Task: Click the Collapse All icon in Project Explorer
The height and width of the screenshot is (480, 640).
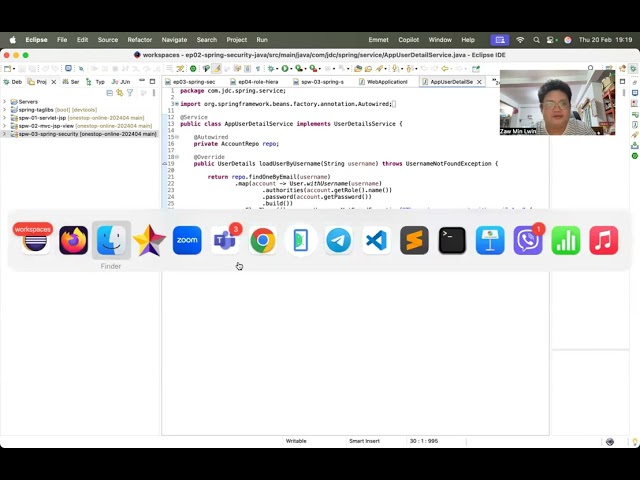Action: pos(109,93)
